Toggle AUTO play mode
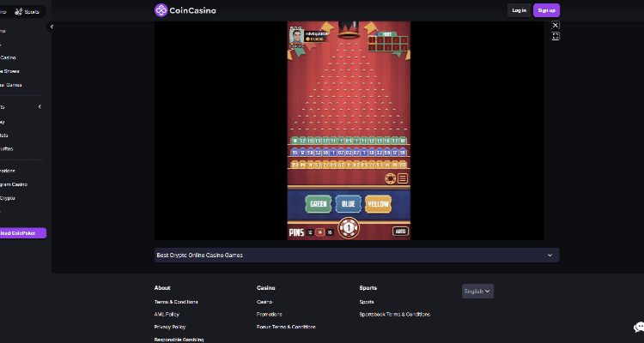The width and height of the screenshot is (644, 343). [400, 232]
